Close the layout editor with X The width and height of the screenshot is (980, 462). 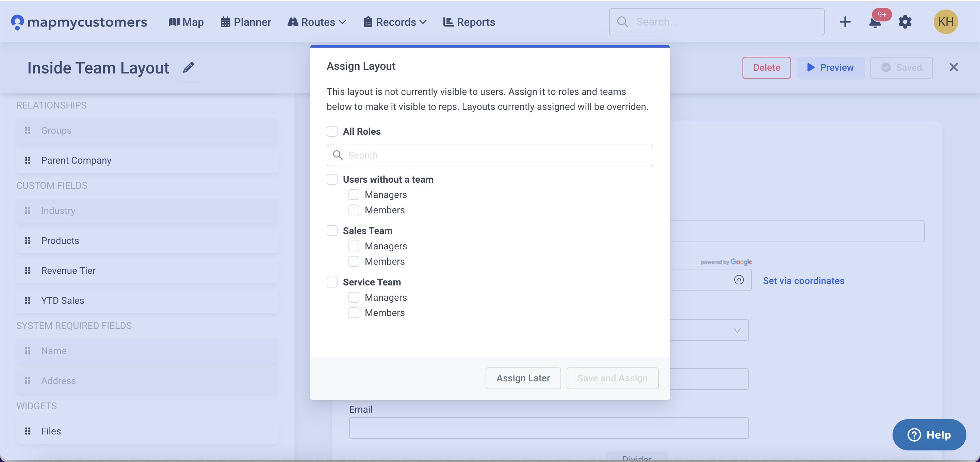(953, 67)
